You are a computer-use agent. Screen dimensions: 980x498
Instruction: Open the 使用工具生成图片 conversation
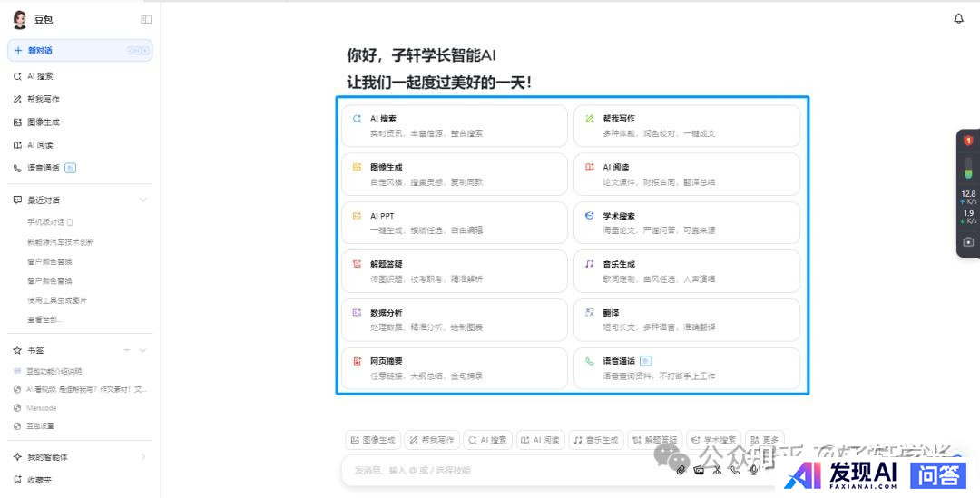pyautogui.click(x=57, y=300)
